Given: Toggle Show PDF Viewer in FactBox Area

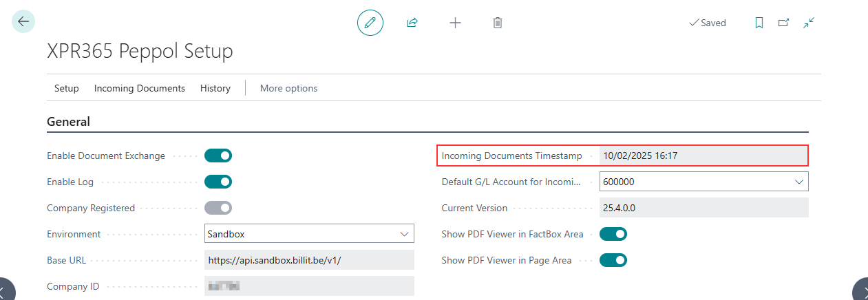Looking at the screenshot, I should 613,234.
